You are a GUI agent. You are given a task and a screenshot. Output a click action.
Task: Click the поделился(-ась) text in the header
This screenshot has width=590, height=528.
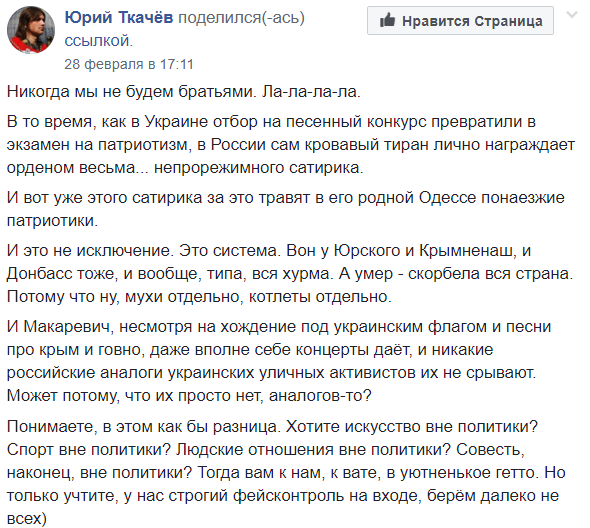tap(242, 18)
